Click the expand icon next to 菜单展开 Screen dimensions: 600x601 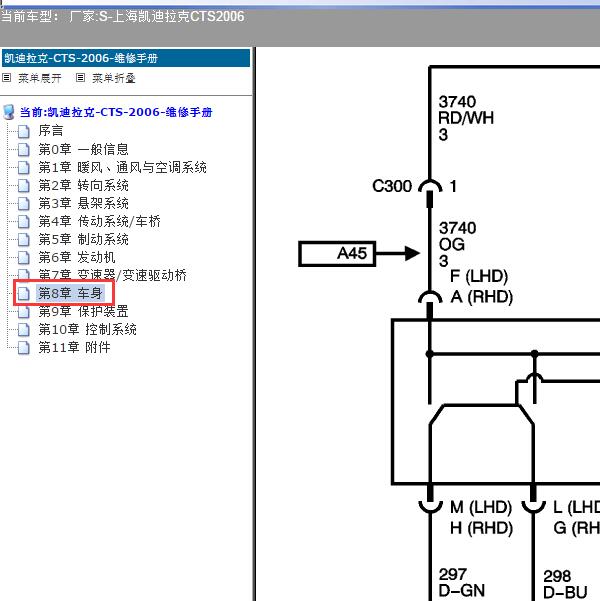7,78
